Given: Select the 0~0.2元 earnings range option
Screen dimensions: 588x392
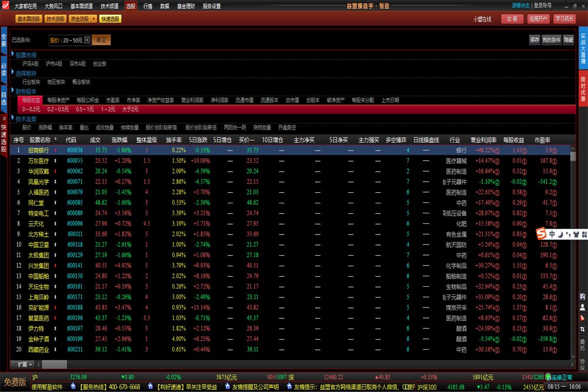Looking at the screenshot, I should coord(31,109).
